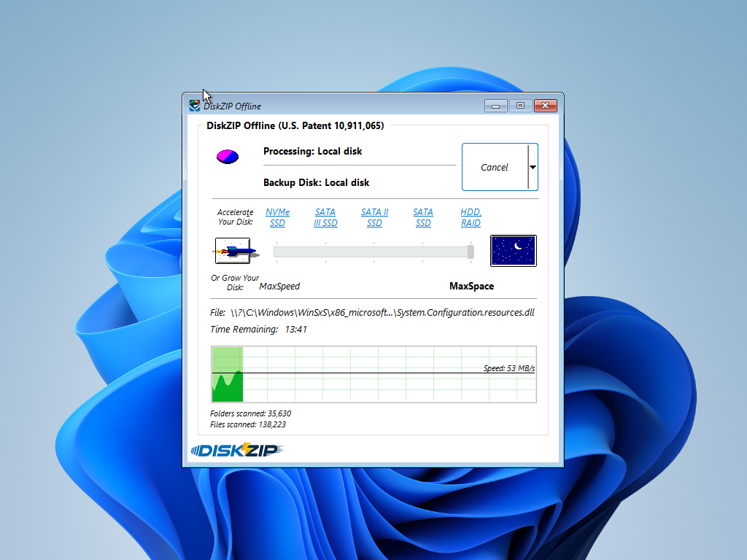Close the DiskZIP Offline window
The image size is (747, 560).
click(x=546, y=106)
